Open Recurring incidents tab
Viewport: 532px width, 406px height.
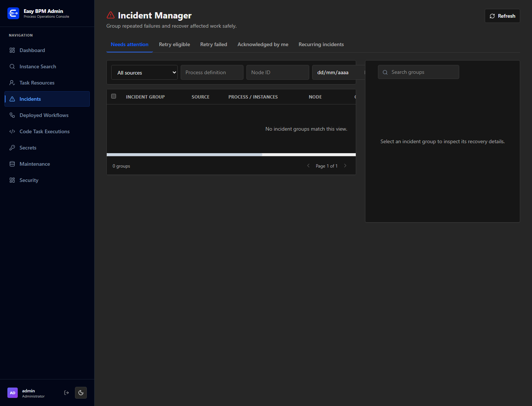tap(321, 44)
